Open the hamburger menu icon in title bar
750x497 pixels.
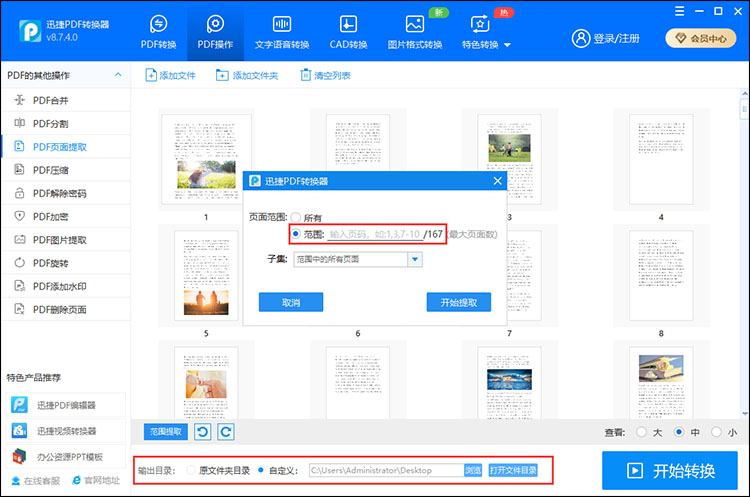pos(679,11)
